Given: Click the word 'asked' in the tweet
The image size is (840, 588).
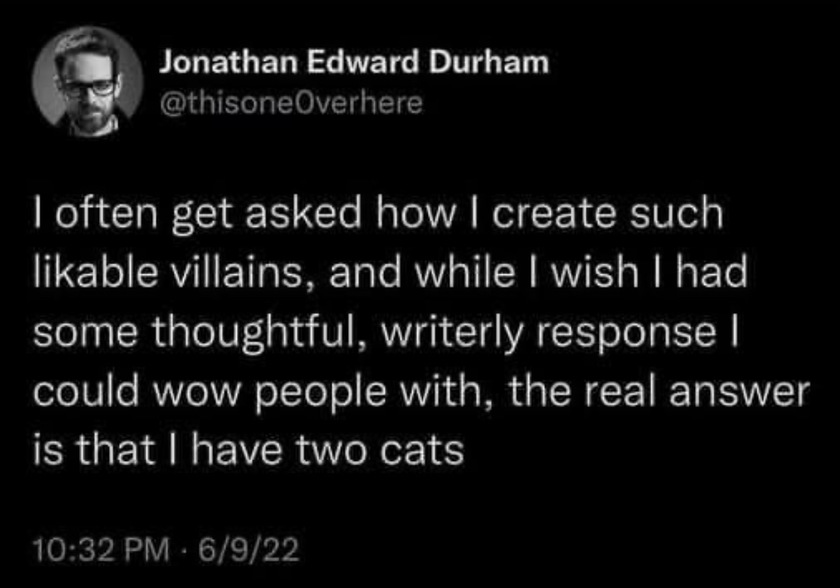Looking at the screenshot, I should pyautogui.click(x=303, y=213).
